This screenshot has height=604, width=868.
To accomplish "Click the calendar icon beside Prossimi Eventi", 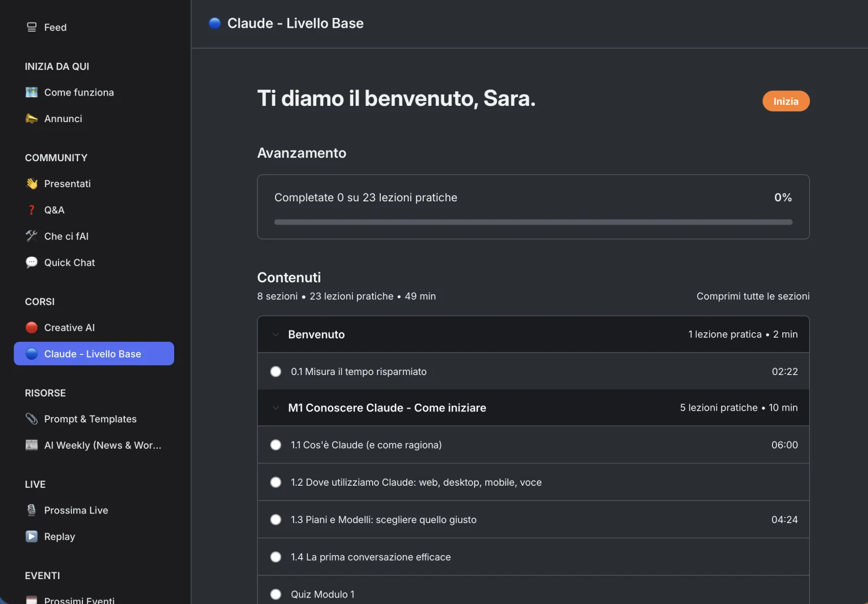I will coord(31,600).
